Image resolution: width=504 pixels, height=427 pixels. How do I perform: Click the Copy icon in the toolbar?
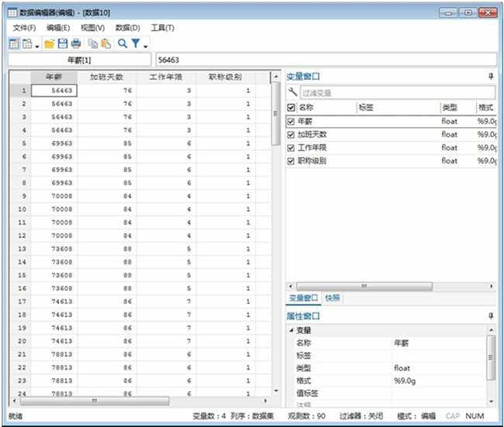(93, 44)
